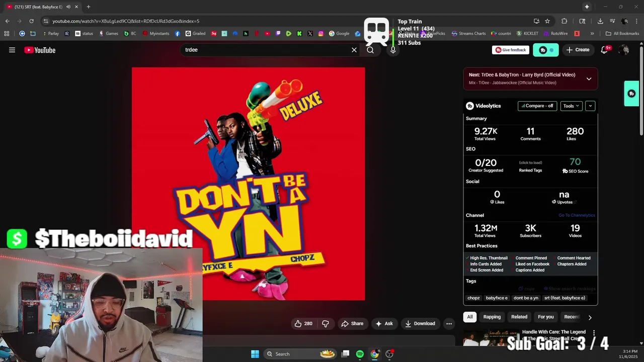Click the Ask button

[x=384, y=323]
